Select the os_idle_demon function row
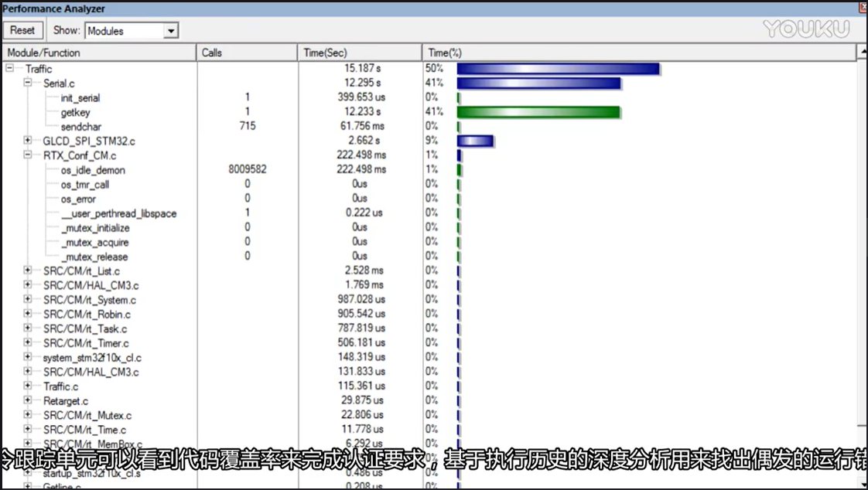Viewport: 868px width, 490px height. coord(91,170)
